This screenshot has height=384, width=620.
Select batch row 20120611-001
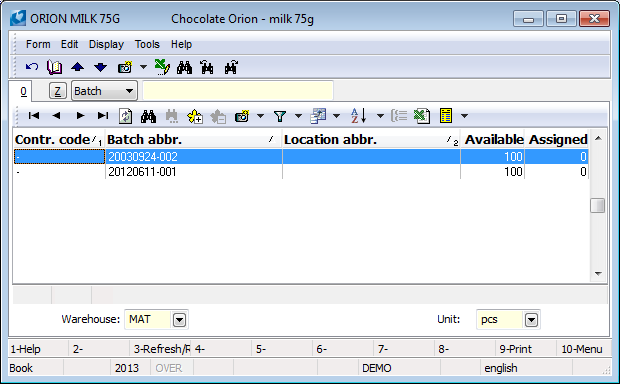[301, 172]
